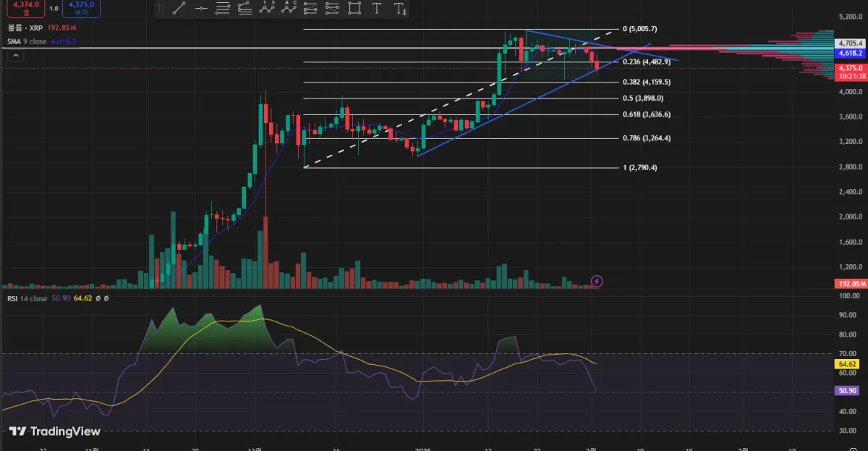Pick the Fib Channel drawing tool
868x451 pixels.
tap(244, 9)
